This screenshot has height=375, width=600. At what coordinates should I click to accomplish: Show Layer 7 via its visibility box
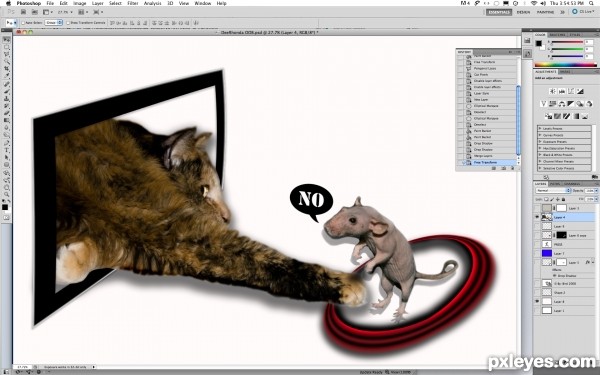[x=537, y=253]
